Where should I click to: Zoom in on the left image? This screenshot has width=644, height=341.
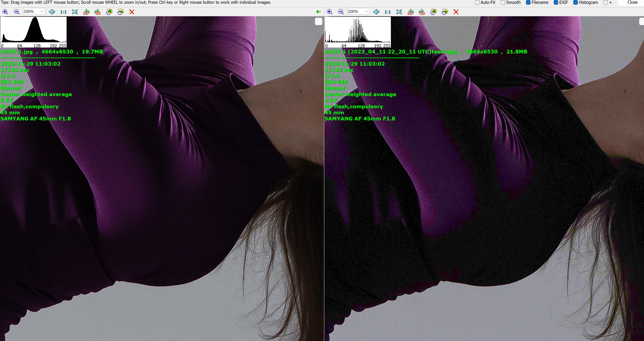(x=5, y=12)
